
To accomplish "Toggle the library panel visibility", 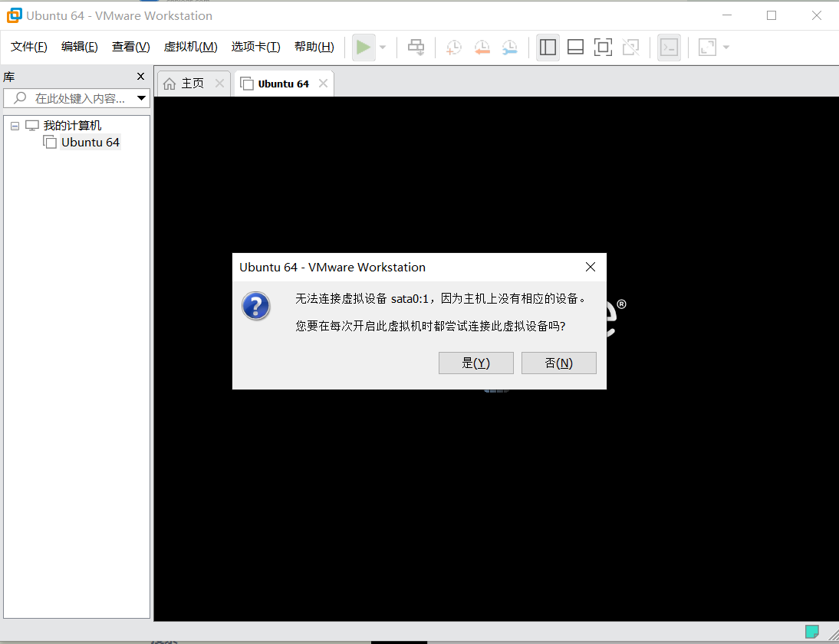I will pos(548,47).
